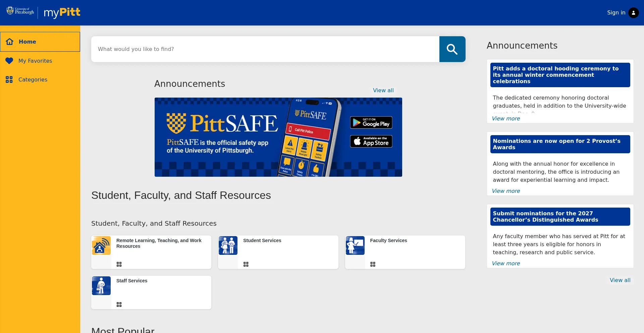Open the Student Services tile icon
Screen dimensions: 644x333
(x=228, y=245)
